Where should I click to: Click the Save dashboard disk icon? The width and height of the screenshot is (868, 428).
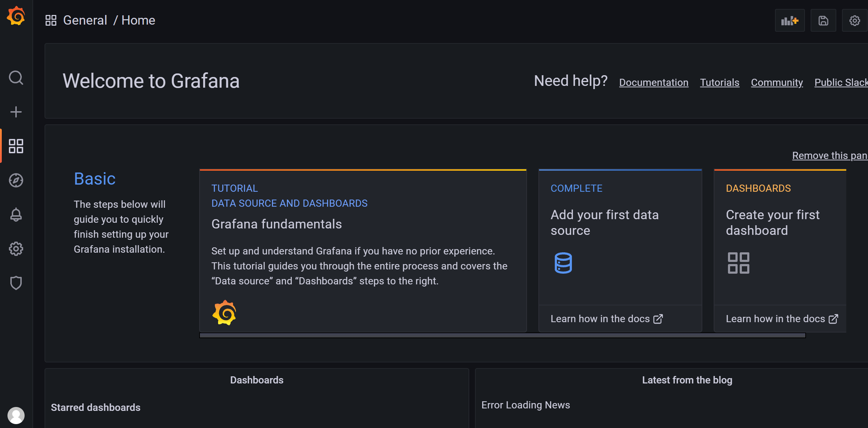(823, 21)
